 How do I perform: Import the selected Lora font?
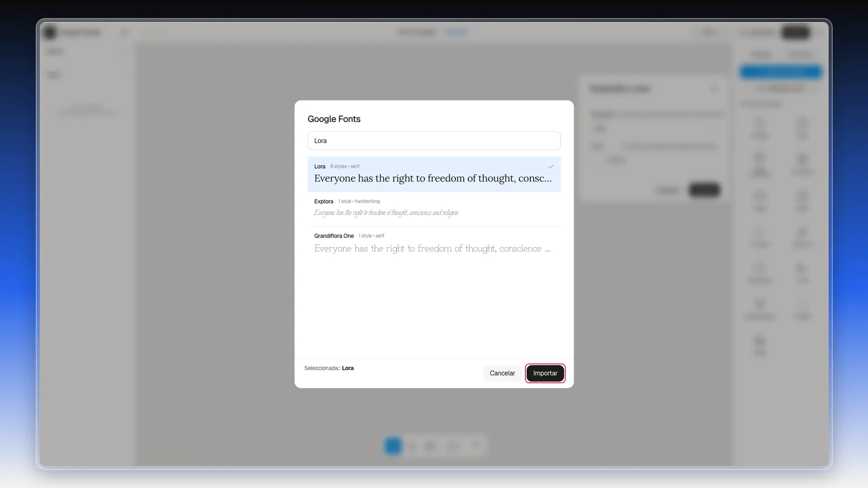(545, 373)
